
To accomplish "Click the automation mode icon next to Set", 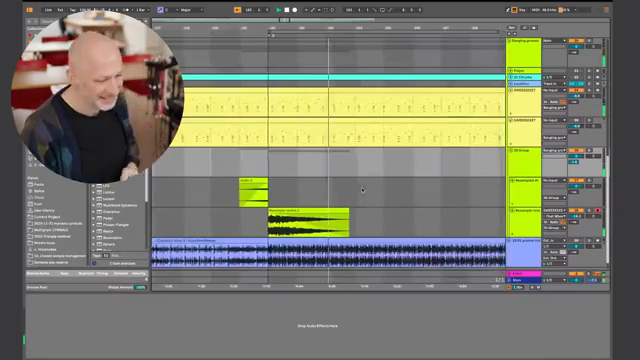I will coord(524,27).
